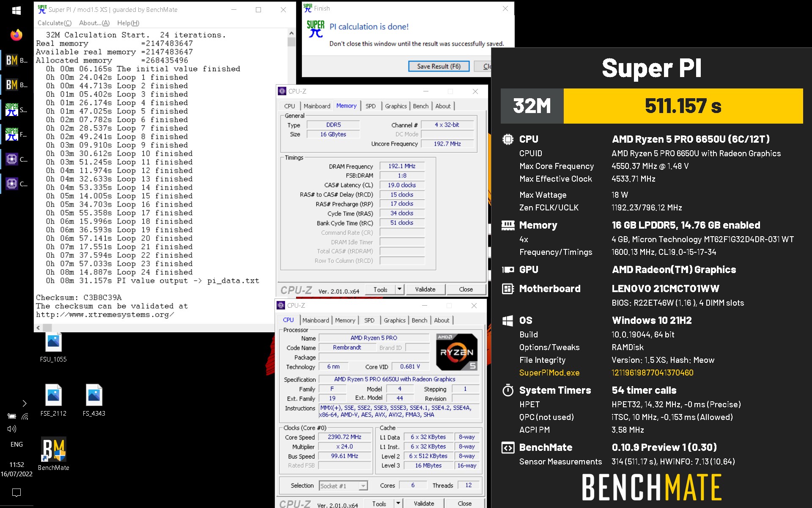Click Validate in lower CPU-Z window

424,503
